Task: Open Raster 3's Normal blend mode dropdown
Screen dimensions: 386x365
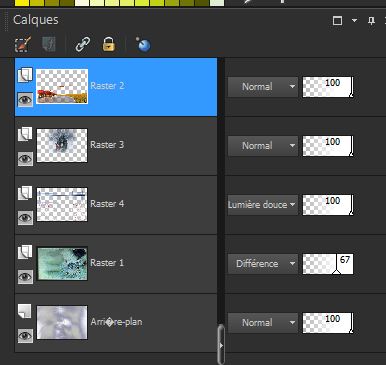Action: [263, 146]
